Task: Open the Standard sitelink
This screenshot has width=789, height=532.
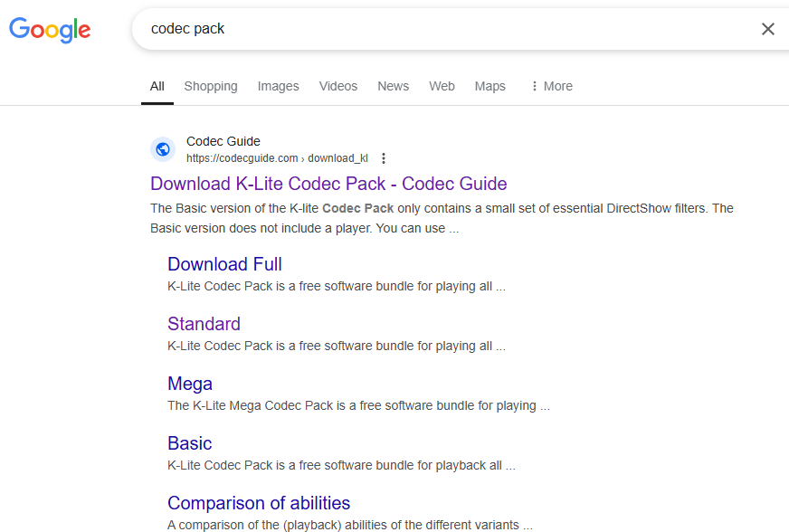Action: 204,324
